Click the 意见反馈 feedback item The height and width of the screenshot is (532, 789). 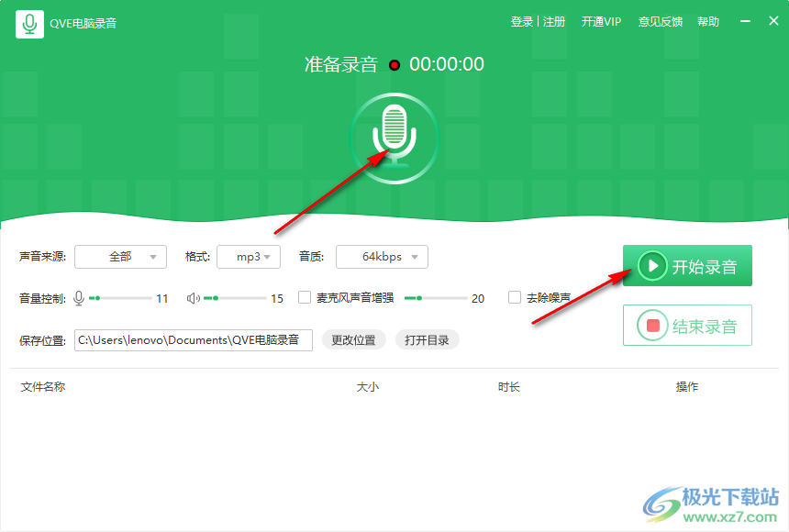tap(660, 21)
